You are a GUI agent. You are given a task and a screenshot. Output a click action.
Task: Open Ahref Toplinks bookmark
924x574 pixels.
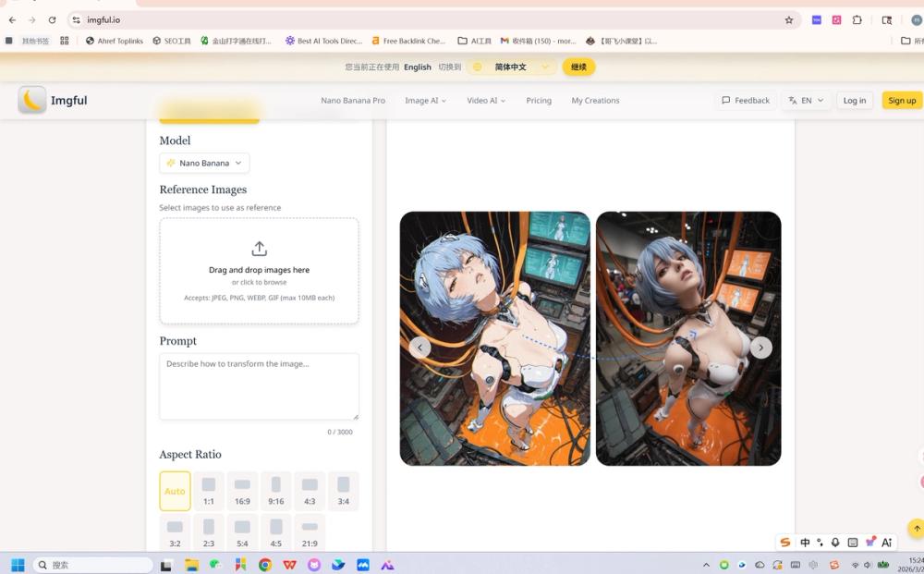click(115, 41)
